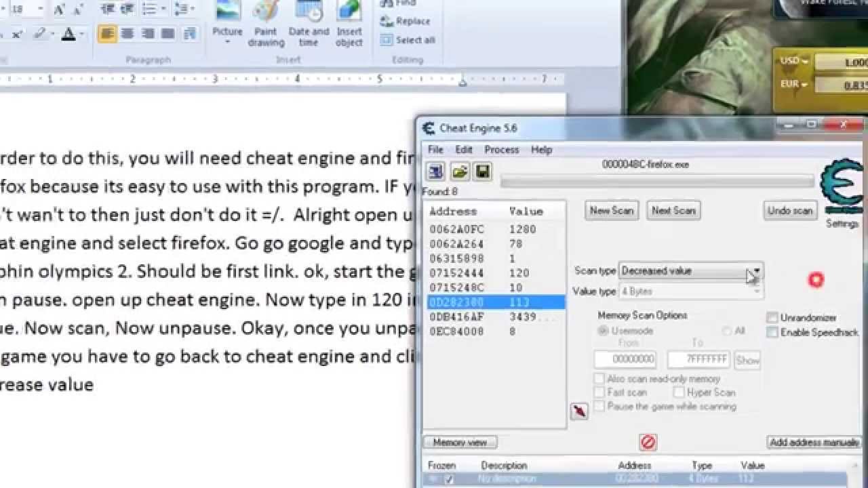This screenshot has width=868, height=488.
Task: Click the red no-entry clear list icon
Action: pyautogui.click(x=648, y=443)
